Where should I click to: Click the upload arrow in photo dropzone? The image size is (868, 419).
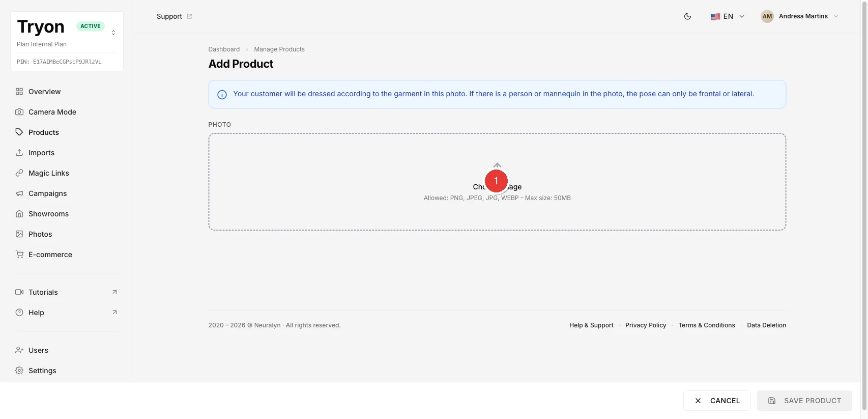(x=497, y=165)
